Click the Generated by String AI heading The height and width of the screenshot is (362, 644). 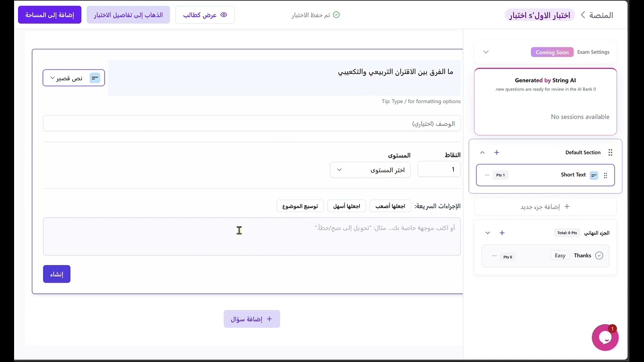[x=545, y=80]
